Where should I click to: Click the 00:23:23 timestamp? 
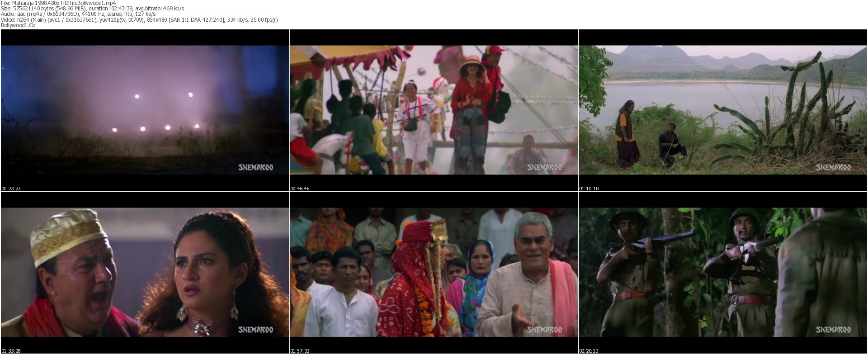(x=11, y=189)
